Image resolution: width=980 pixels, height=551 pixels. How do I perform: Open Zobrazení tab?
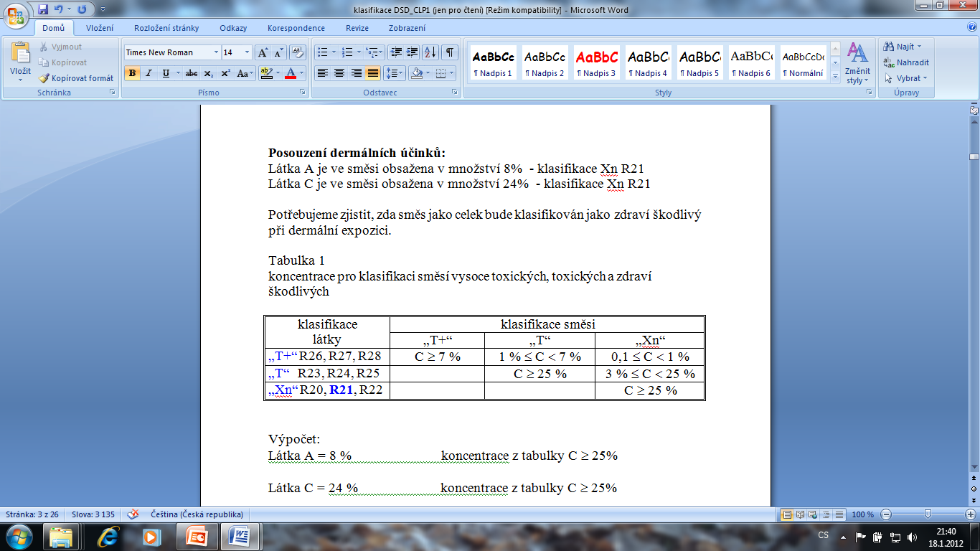407,28
